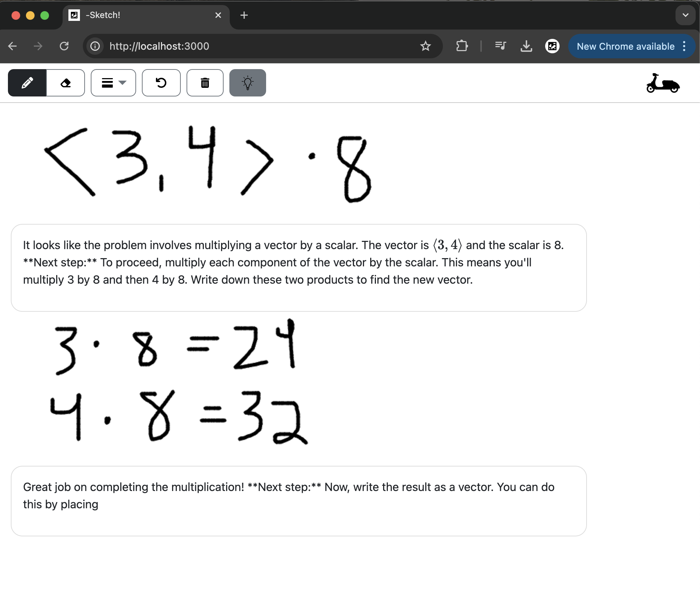Open the line thickness dropdown
Viewport: 700px width, 599px height.
[113, 83]
